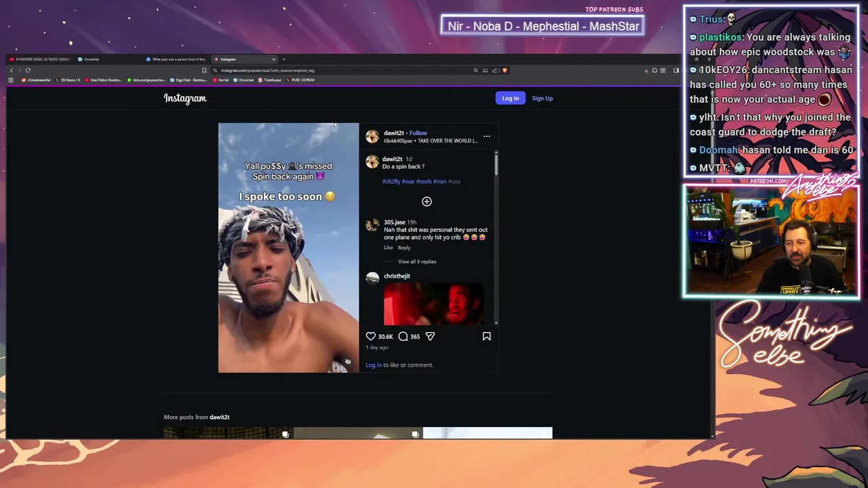The width and height of the screenshot is (868, 488).
Task: Open Dgg Chat - Destiny bookmark
Action: click(x=189, y=80)
